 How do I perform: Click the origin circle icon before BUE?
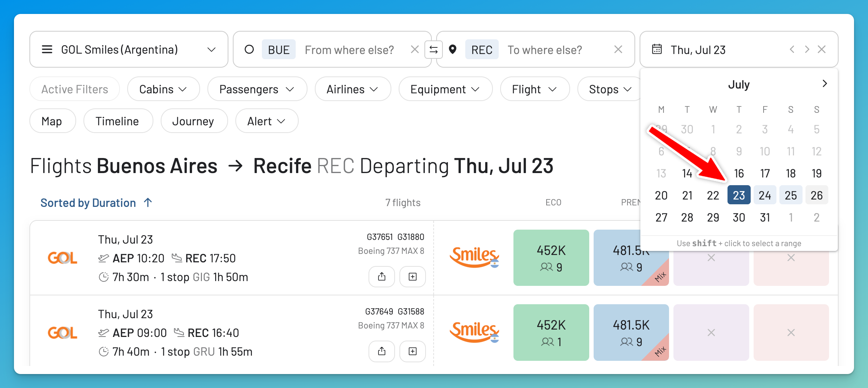[x=249, y=49]
